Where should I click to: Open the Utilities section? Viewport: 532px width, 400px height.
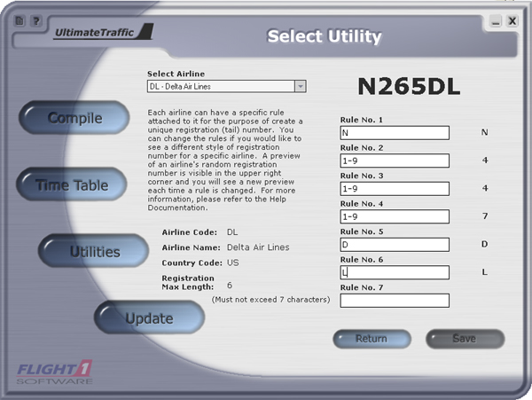(94, 251)
